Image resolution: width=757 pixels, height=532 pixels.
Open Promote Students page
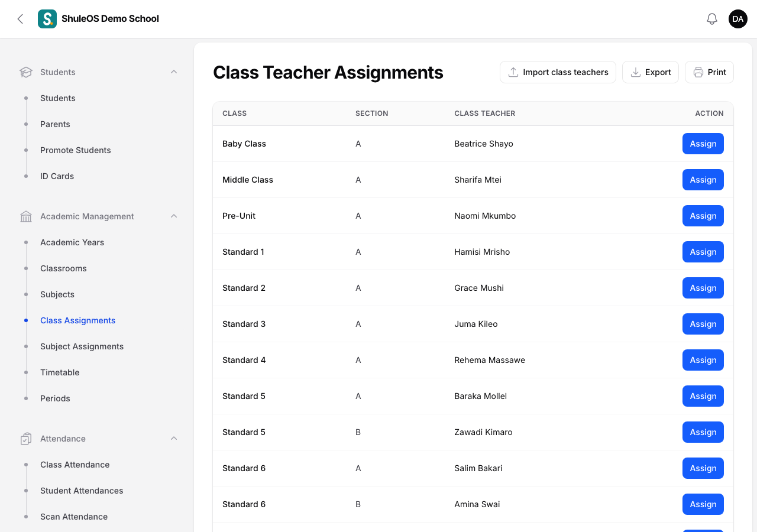(x=76, y=150)
